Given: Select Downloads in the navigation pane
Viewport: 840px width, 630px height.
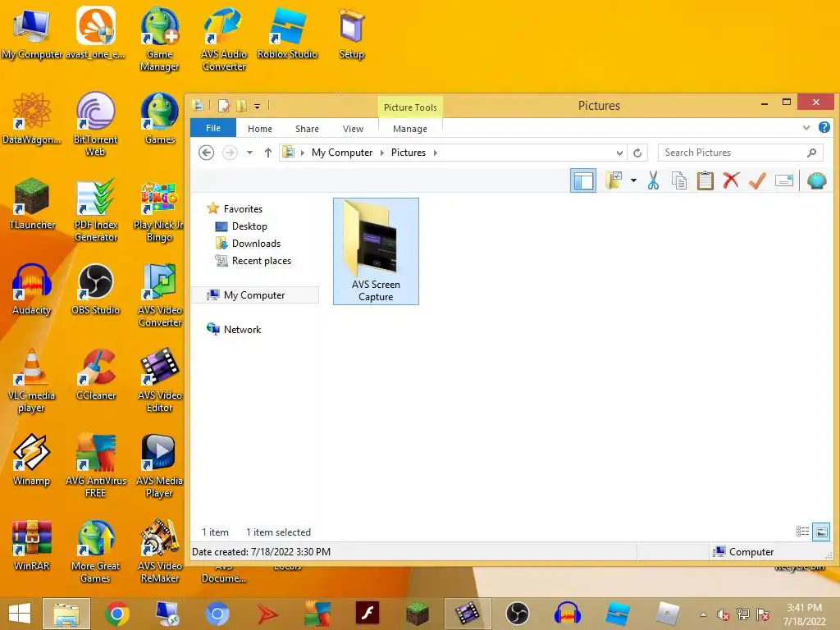Looking at the screenshot, I should 256,243.
